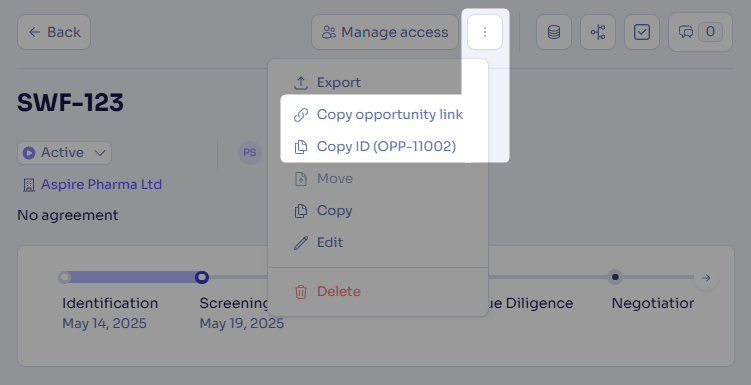Click the building icon beside Aspire Pharma
This screenshot has height=385, width=751.
pos(29,185)
